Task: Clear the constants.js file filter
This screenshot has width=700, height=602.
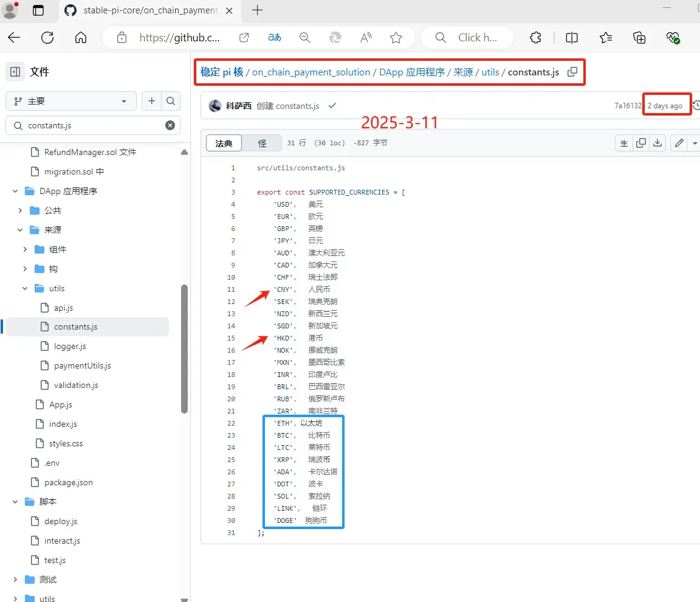Action: coord(170,125)
